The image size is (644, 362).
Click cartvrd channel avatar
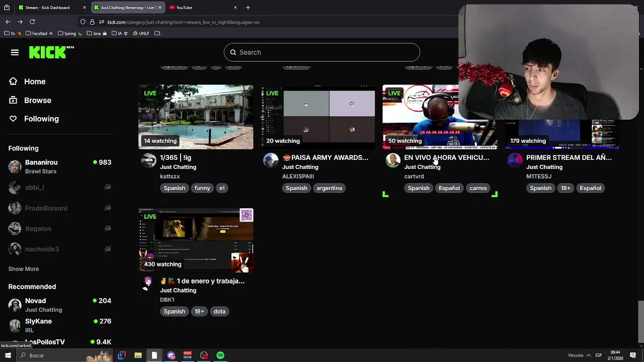(x=392, y=160)
